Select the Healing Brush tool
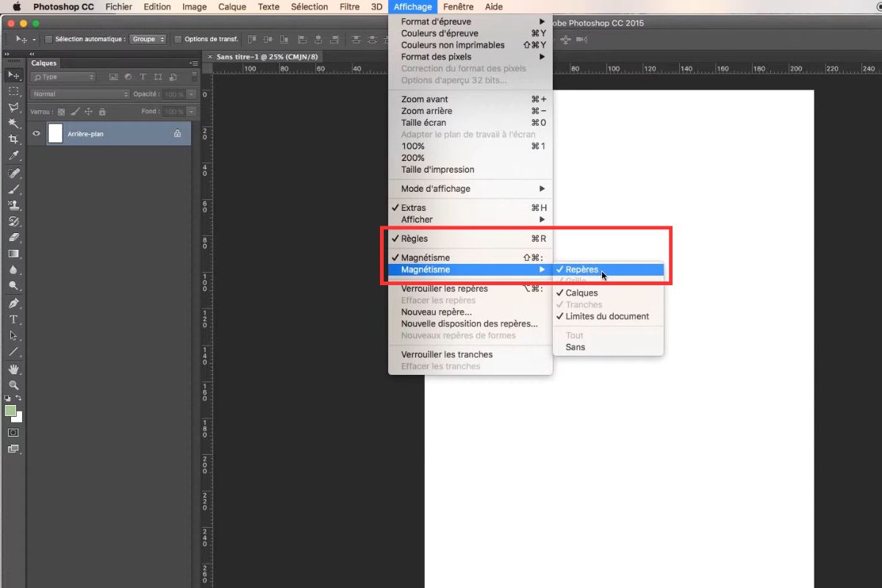882x588 pixels. (x=13, y=173)
